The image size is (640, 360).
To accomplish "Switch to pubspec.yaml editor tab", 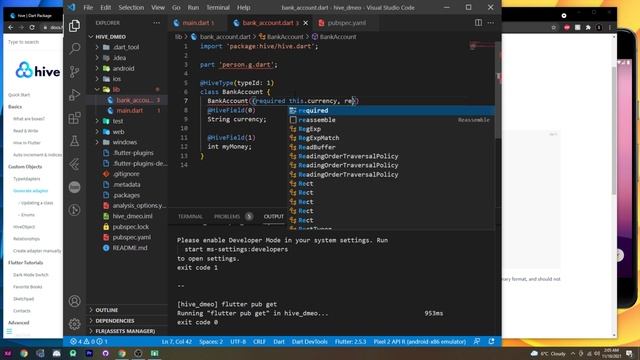I will coord(346,23).
